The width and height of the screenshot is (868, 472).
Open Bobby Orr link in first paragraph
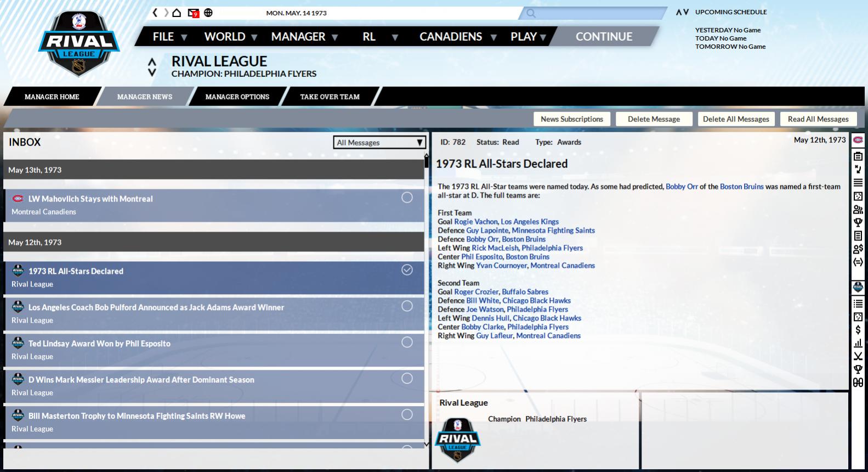pyautogui.click(x=682, y=187)
